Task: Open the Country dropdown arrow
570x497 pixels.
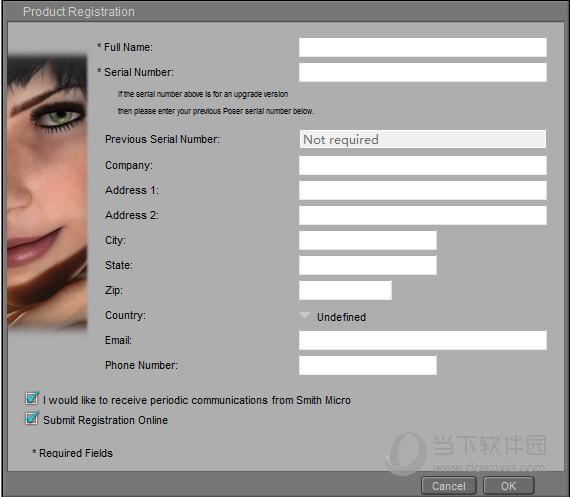Action: point(305,315)
